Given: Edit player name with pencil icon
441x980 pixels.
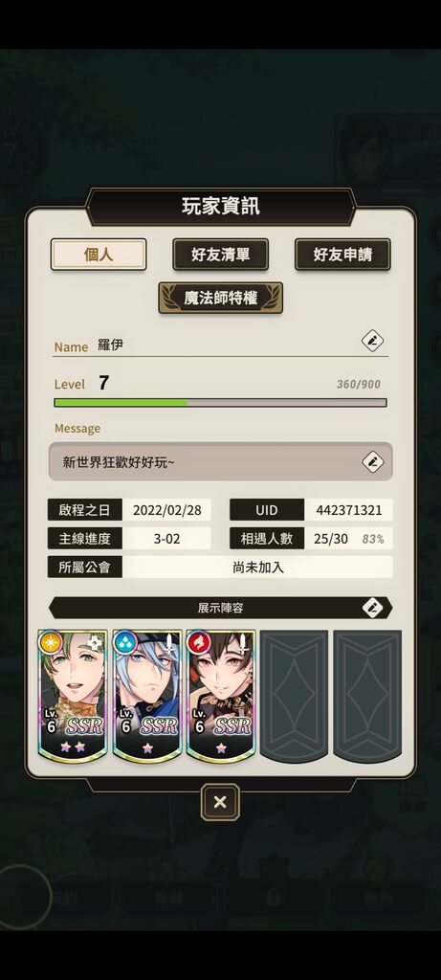Looking at the screenshot, I should point(372,341).
